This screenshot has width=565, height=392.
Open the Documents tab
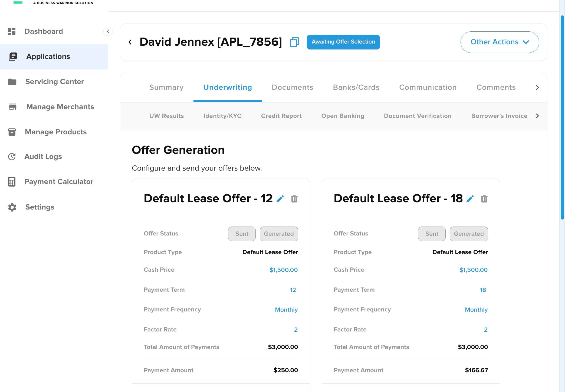click(x=293, y=87)
